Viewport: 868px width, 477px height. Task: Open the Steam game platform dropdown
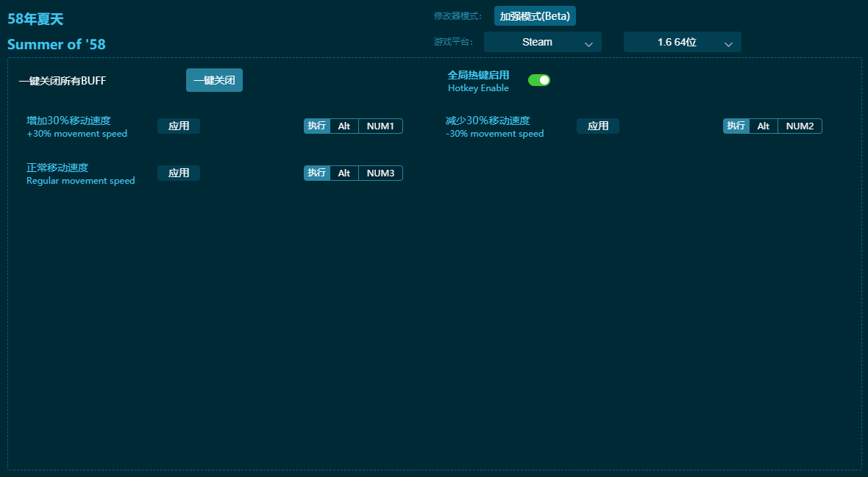tap(542, 43)
